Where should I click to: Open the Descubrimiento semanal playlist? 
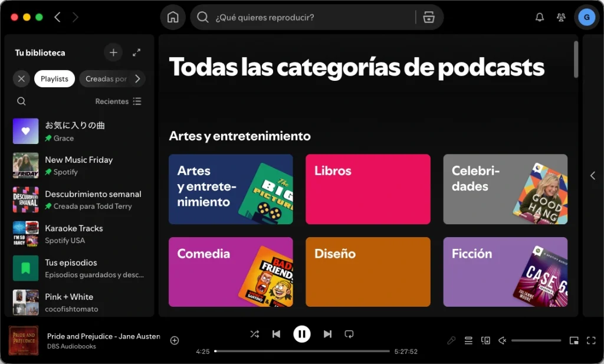[x=79, y=199]
